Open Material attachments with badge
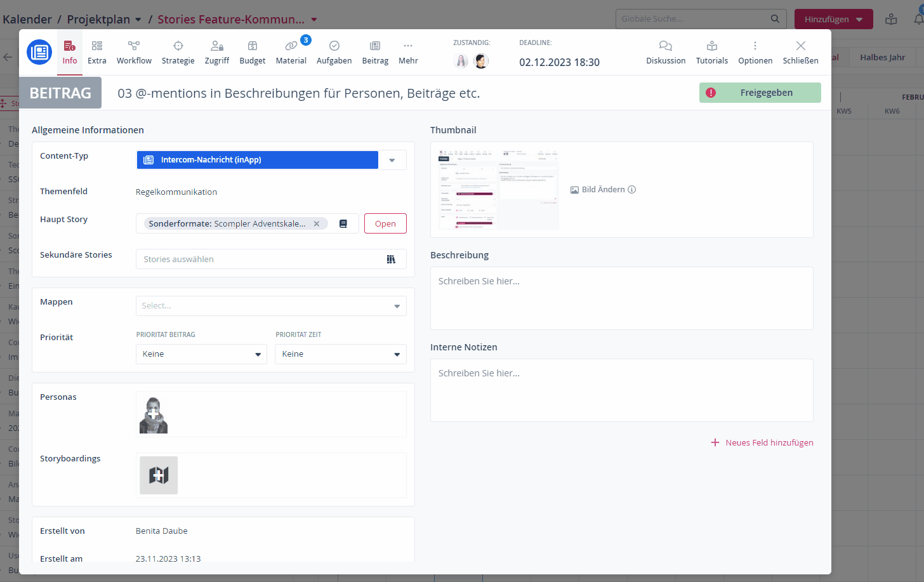The width and height of the screenshot is (924, 582). pos(291,52)
